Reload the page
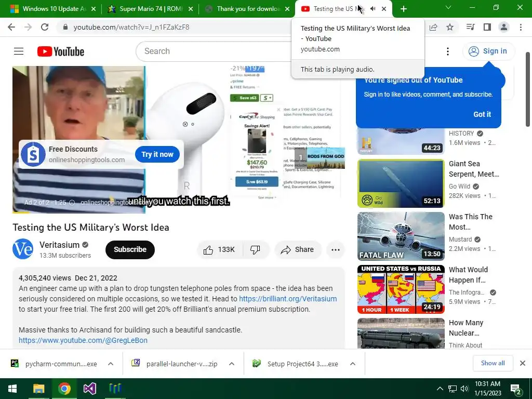The image size is (532, 399). click(x=45, y=27)
